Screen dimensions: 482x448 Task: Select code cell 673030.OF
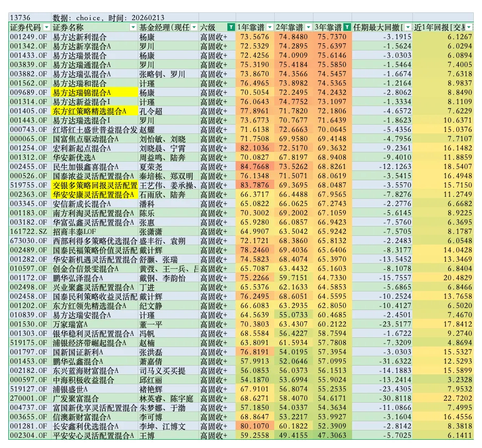pyautogui.click(x=30, y=241)
